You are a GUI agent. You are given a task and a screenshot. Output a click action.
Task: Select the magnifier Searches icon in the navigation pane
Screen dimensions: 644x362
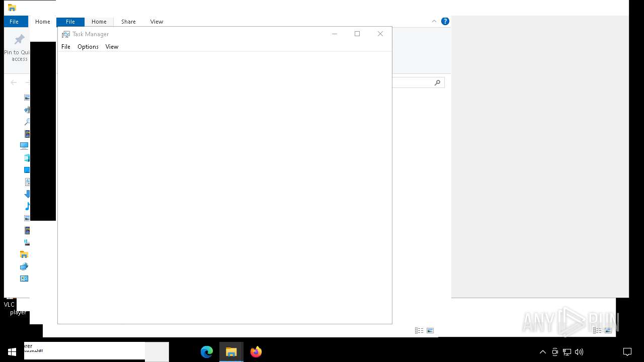(x=27, y=122)
